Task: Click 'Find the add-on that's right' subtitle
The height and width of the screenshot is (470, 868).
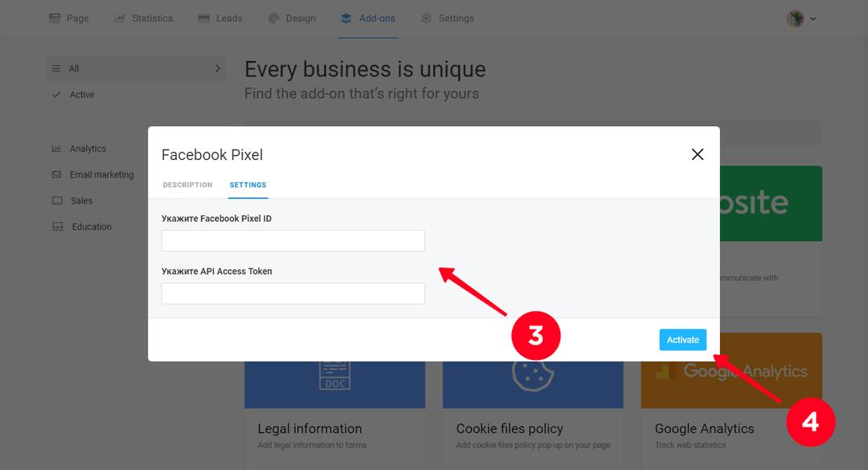Action: click(362, 93)
